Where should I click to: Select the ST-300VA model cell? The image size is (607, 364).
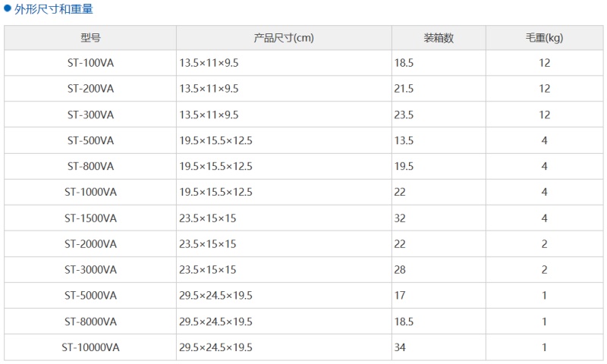click(x=90, y=115)
